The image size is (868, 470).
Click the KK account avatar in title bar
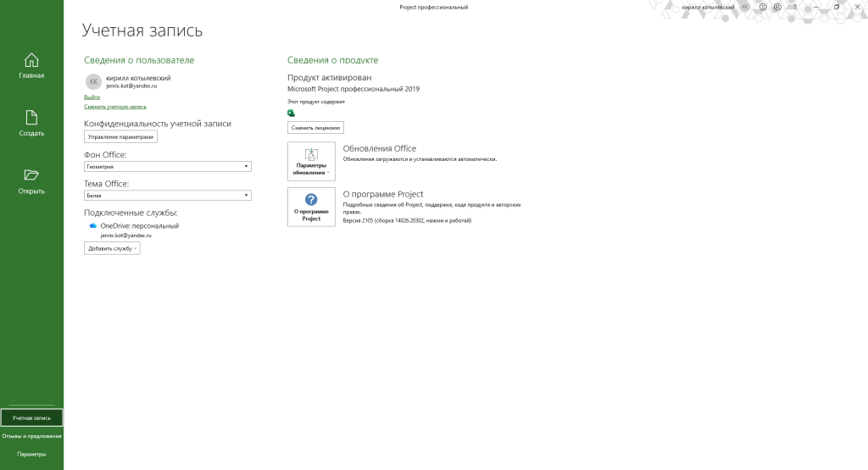click(x=745, y=7)
